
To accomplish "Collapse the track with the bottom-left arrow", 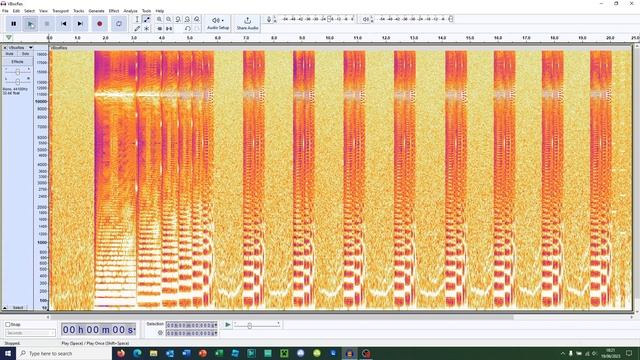I will [x=5, y=307].
